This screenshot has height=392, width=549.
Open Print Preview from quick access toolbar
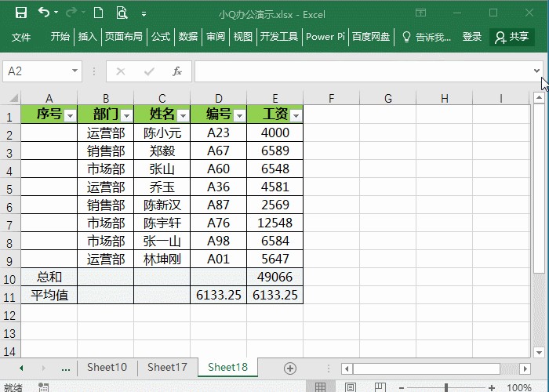pos(122,13)
